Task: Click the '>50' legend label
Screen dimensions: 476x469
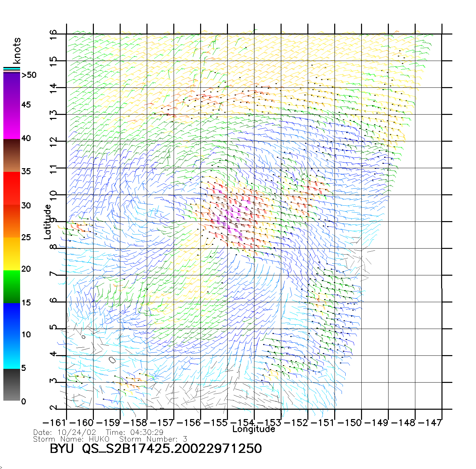Action: pyautogui.click(x=29, y=75)
